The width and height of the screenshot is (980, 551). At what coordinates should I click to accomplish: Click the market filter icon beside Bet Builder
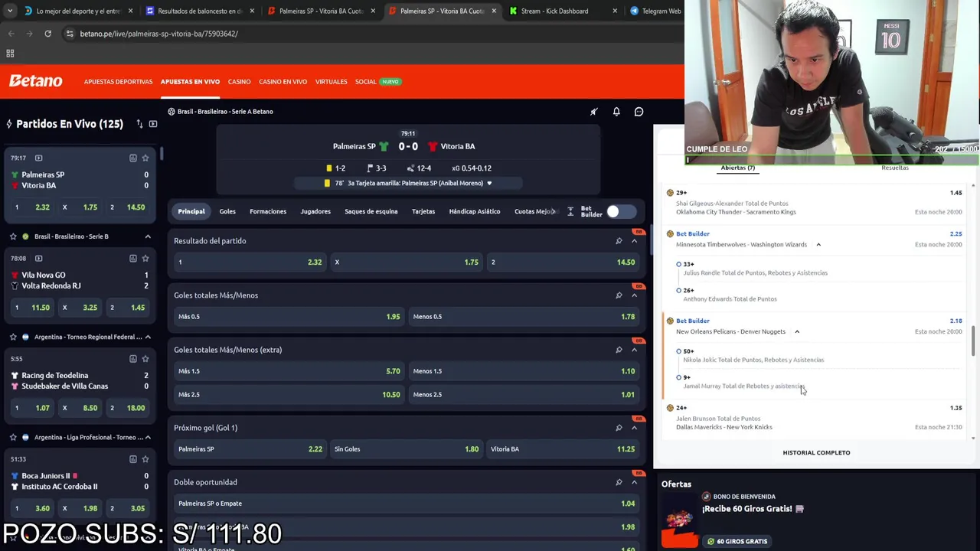click(x=570, y=211)
